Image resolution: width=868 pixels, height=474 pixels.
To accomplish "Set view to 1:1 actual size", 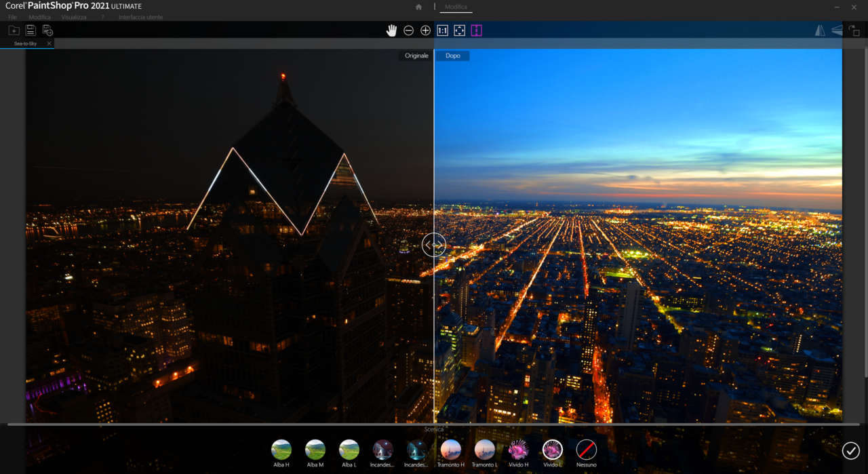I will [442, 31].
